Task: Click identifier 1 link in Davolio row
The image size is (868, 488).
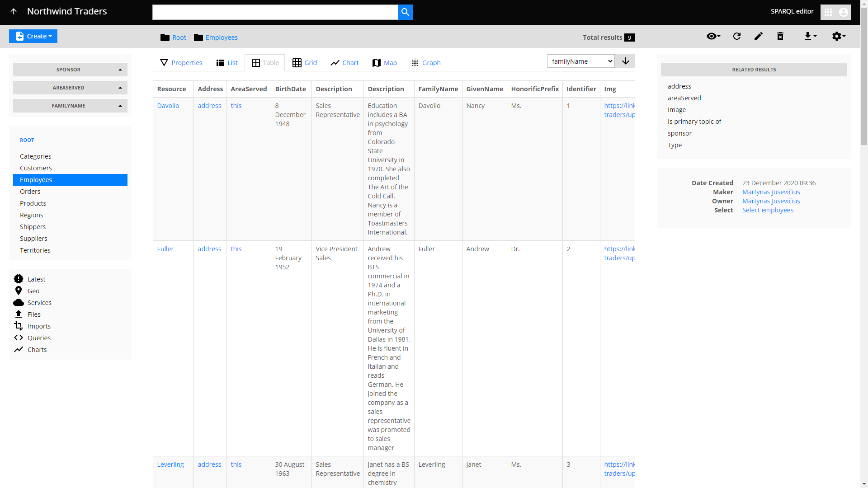Action: point(568,106)
